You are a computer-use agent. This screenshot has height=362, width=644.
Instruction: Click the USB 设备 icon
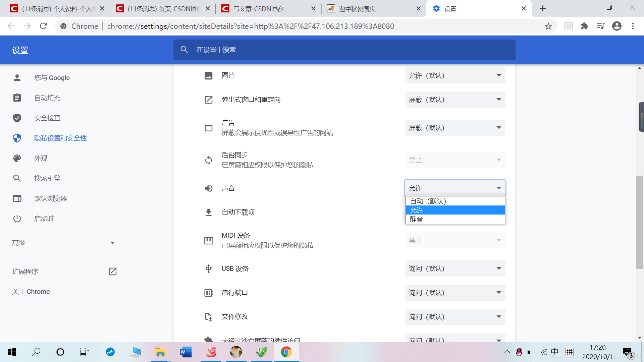coord(208,268)
